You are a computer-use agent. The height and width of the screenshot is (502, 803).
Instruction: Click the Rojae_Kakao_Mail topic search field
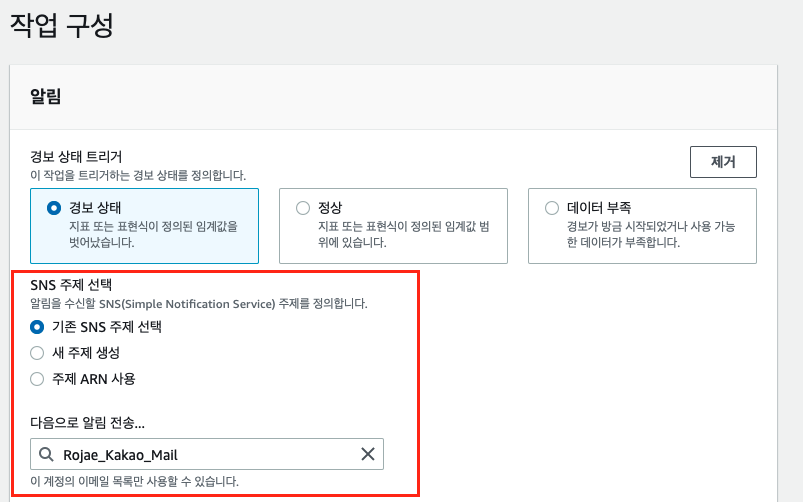click(207, 454)
